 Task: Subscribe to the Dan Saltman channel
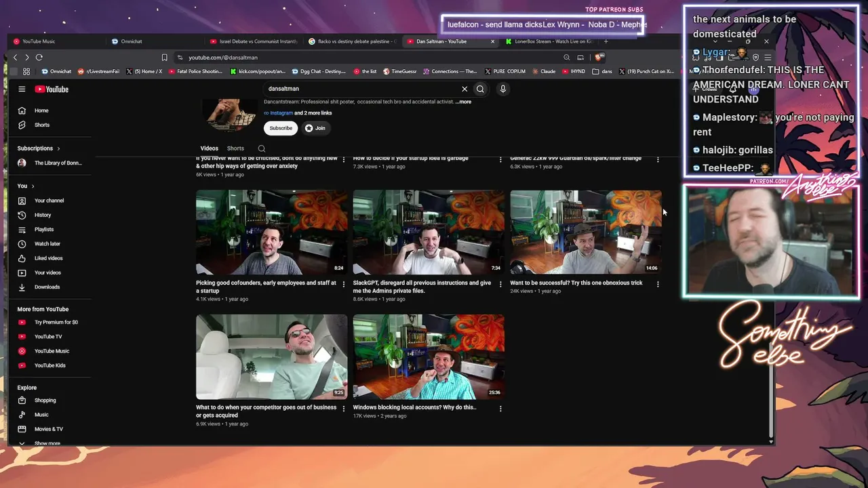click(x=281, y=128)
